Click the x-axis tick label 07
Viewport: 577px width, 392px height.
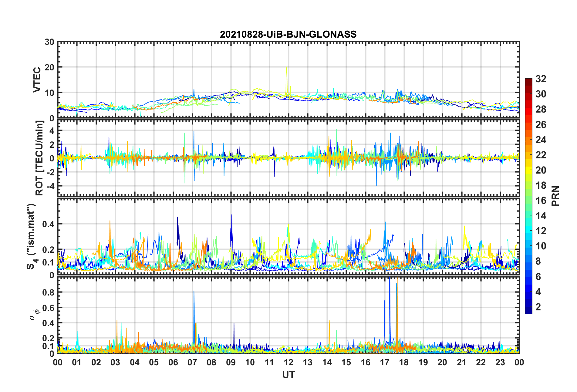pyautogui.click(x=192, y=362)
